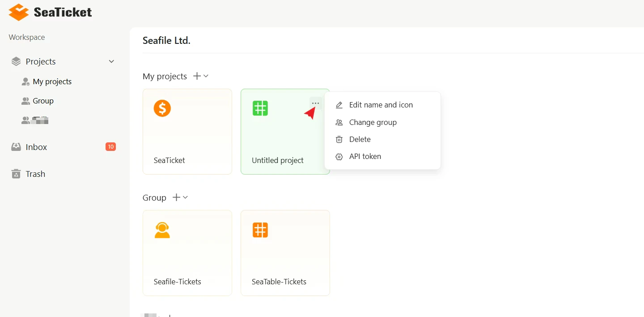The width and height of the screenshot is (644, 317).
Task: Click the My projects person icon
Action: (25, 81)
